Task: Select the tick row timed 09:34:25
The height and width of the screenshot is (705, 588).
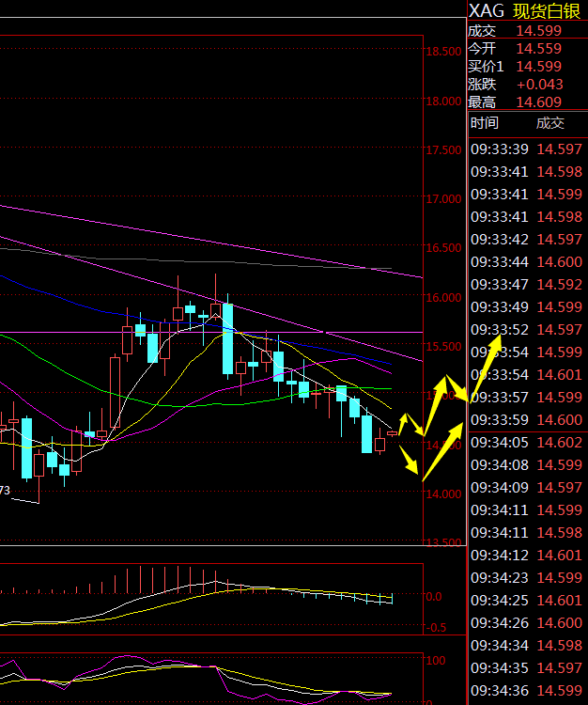Action: [526, 601]
